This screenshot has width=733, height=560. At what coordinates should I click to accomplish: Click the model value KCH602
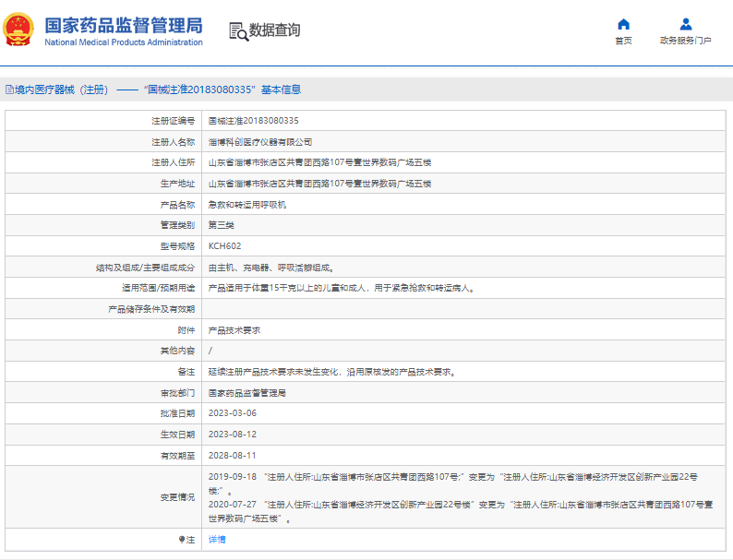pos(224,246)
